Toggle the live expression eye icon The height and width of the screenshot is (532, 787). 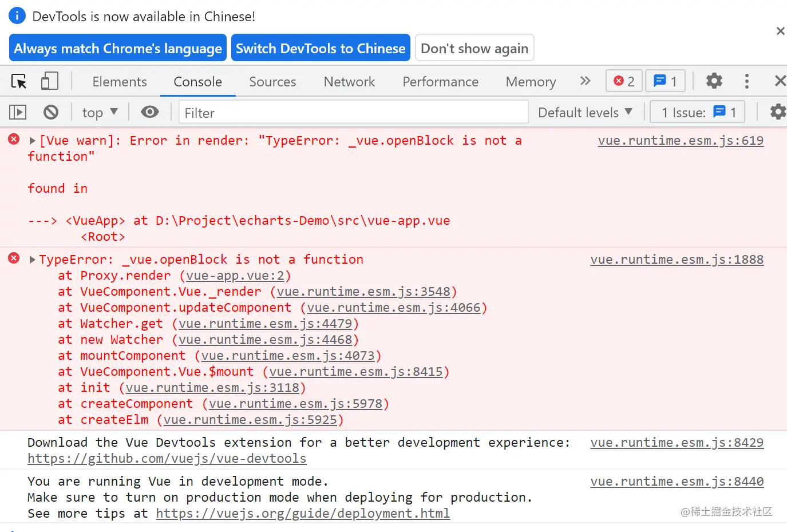click(150, 112)
